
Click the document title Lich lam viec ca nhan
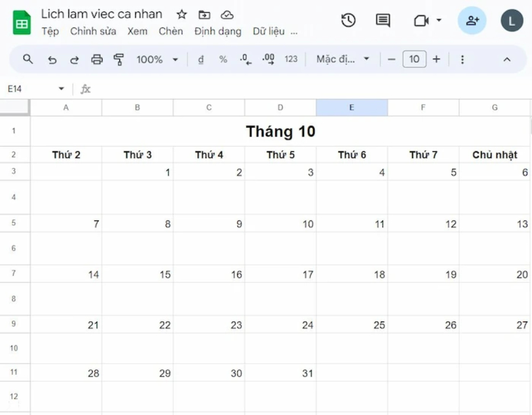coord(102,14)
